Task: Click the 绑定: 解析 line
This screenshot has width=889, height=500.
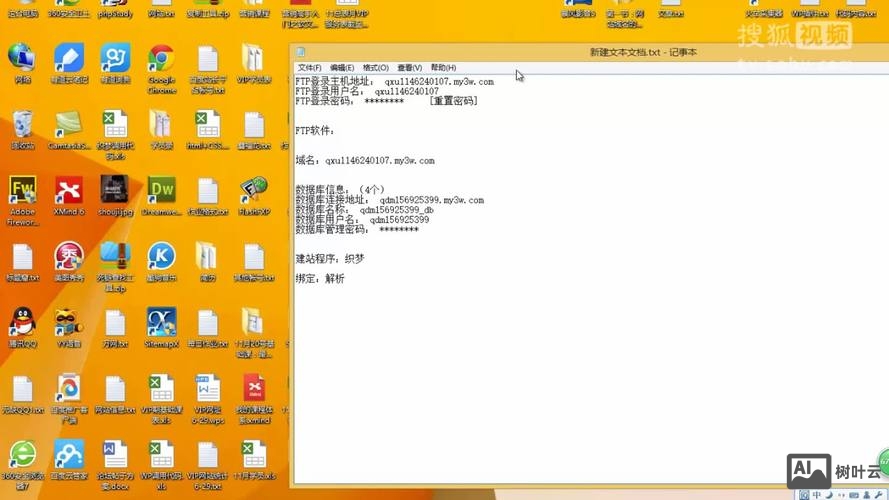Action: [320, 278]
